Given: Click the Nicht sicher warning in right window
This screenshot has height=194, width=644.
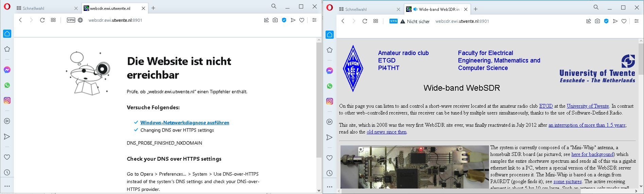Looking at the screenshot, I should [x=415, y=21].
